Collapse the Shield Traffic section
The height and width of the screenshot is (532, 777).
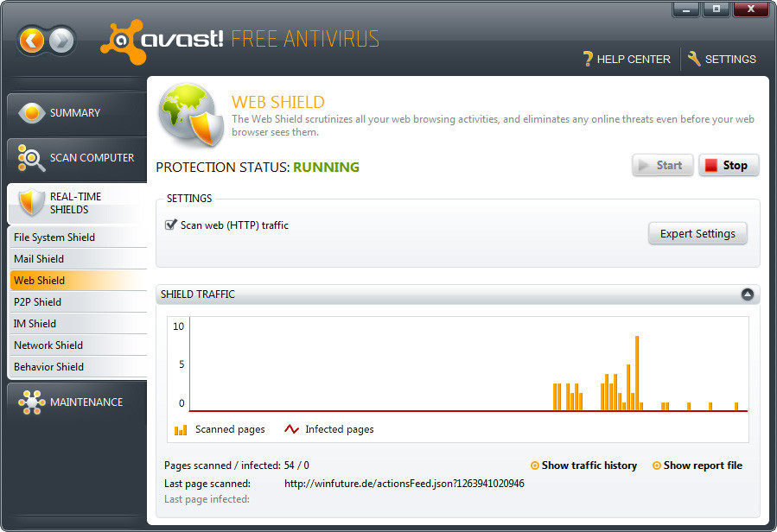click(748, 294)
